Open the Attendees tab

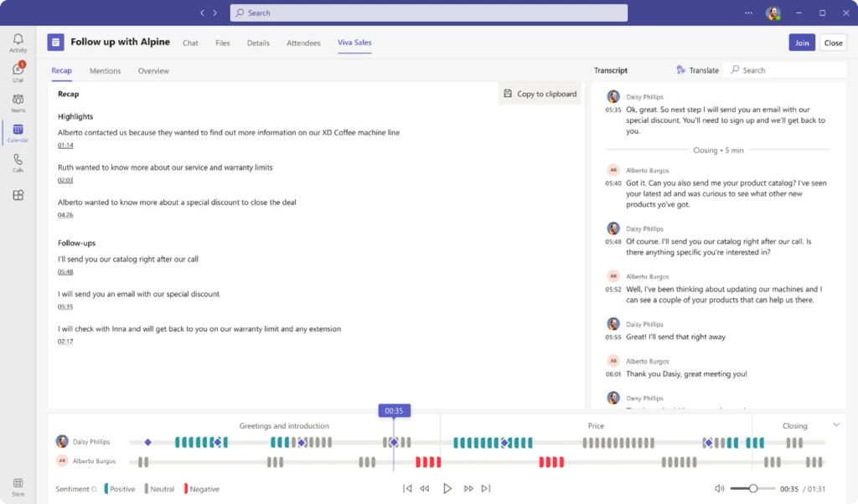[302, 42]
